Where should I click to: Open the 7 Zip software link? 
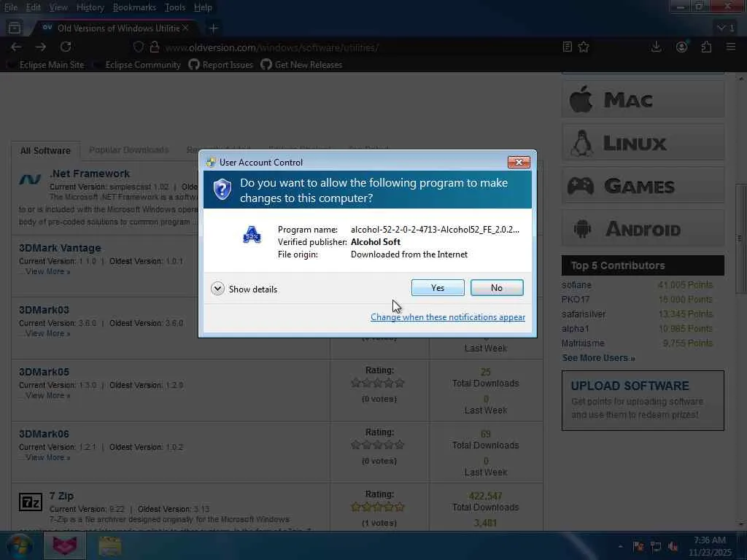(61, 496)
